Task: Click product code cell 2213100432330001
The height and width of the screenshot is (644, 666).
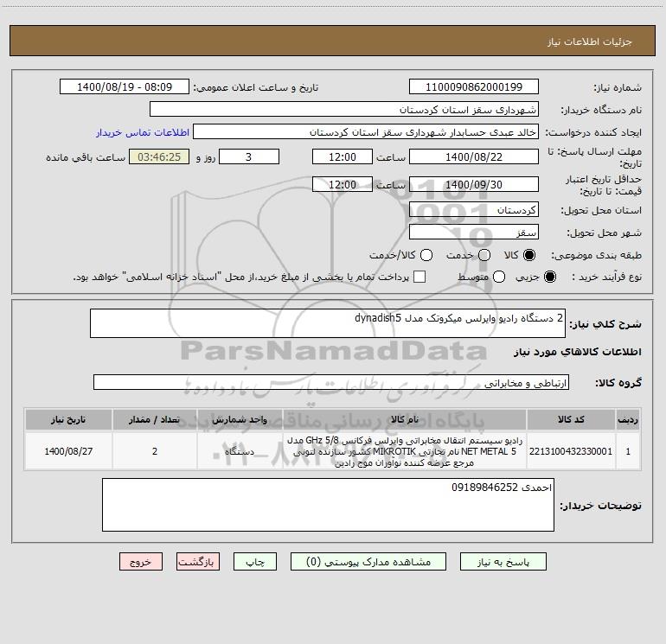Action: [x=571, y=451]
